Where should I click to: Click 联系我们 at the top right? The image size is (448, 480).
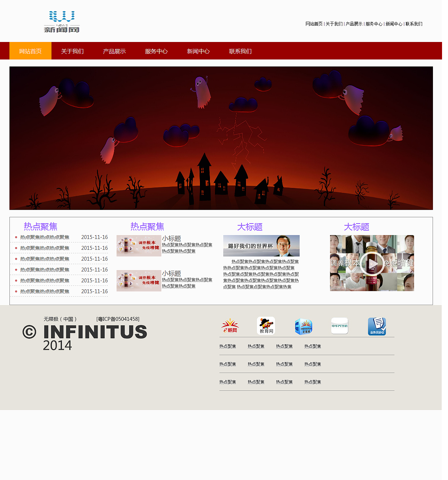pyautogui.click(x=413, y=24)
